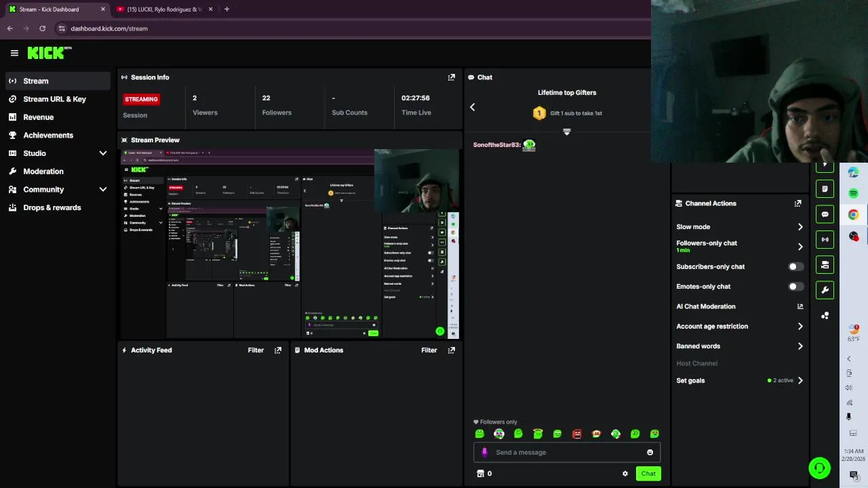Screen dimensions: 868x488
Task: Click the Stream Preview thumbnail
Action: tap(290, 243)
